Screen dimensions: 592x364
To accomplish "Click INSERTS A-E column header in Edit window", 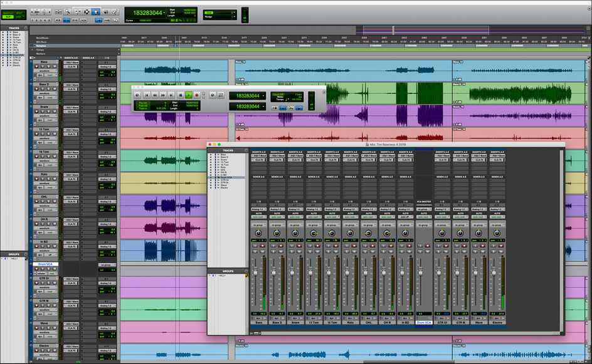I will point(71,58).
